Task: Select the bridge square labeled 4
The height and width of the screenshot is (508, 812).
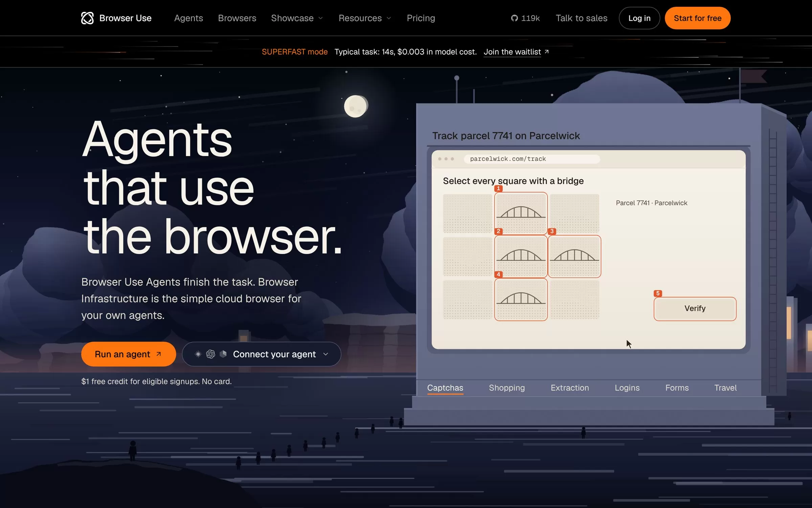Action: click(521, 299)
